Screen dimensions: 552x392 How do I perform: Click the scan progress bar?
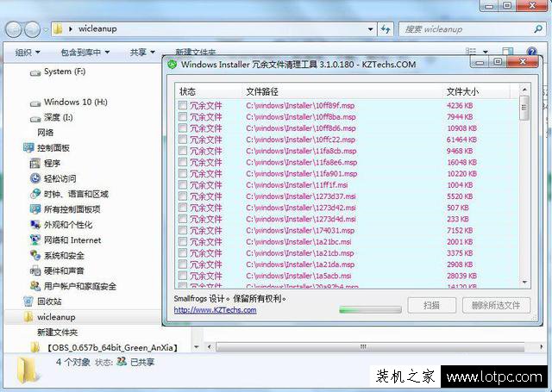click(x=370, y=310)
